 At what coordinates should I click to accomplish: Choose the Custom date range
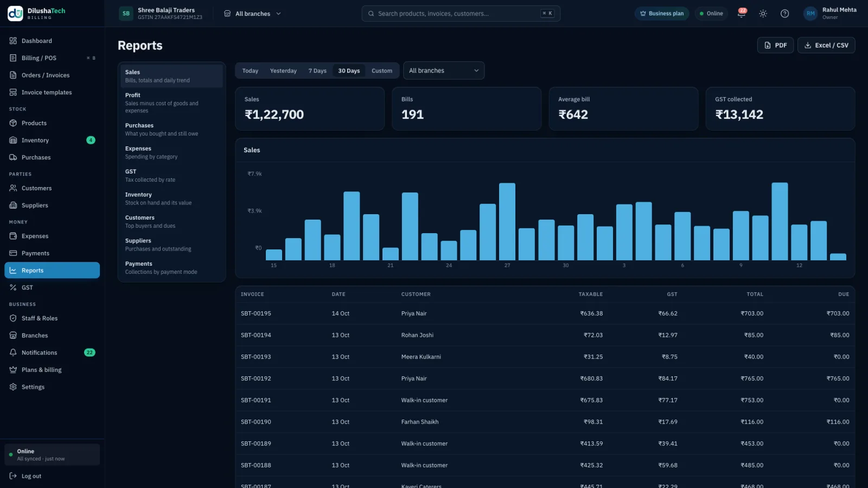click(x=382, y=70)
